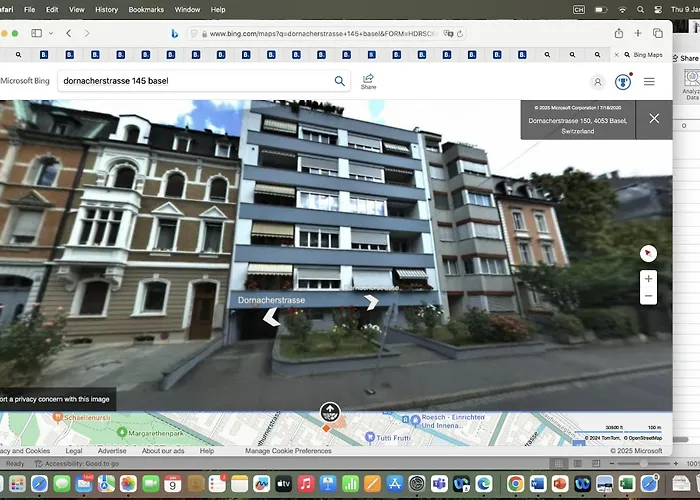Click the Streetside position marker on minimap

click(x=330, y=412)
